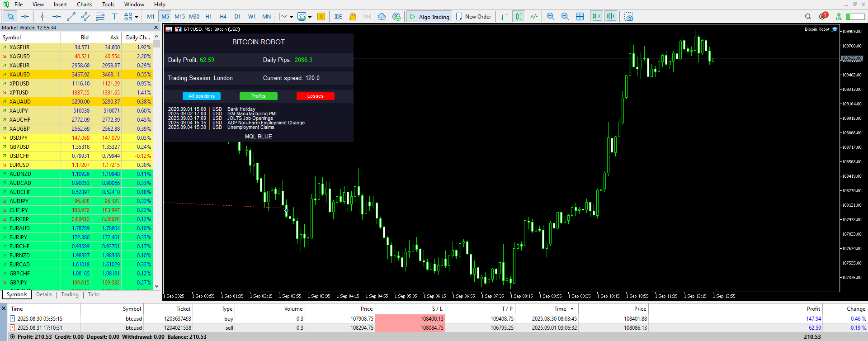Click the New Order button

[473, 17]
